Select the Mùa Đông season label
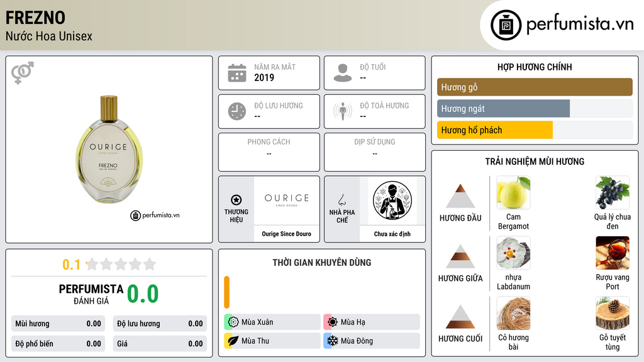Image resolution: width=644 pixels, height=362 pixels. pos(357,341)
